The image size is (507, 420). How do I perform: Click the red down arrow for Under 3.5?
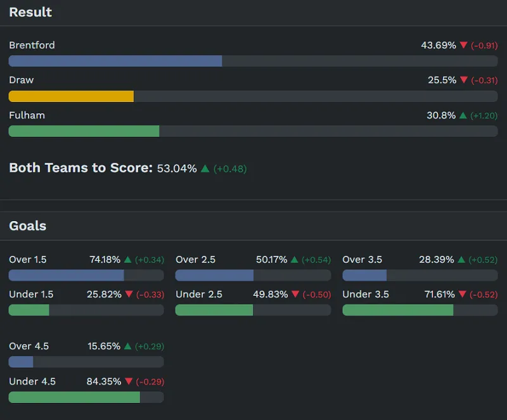tap(463, 295)
